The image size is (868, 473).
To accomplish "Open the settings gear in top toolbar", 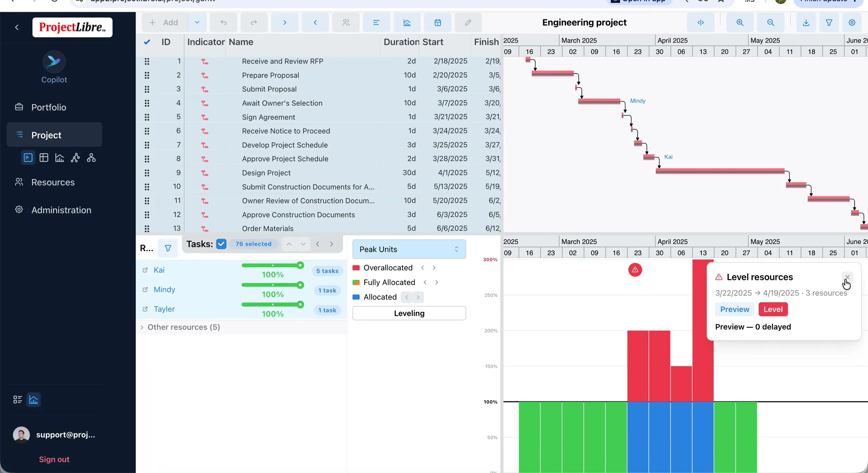I will point(852,22).
